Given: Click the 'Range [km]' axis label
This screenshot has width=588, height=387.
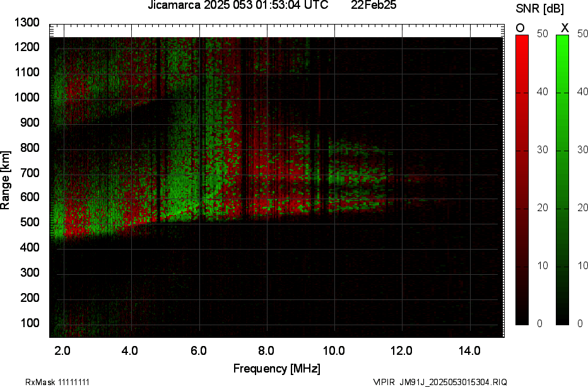Looking at the screenshot, I should 5,180.
